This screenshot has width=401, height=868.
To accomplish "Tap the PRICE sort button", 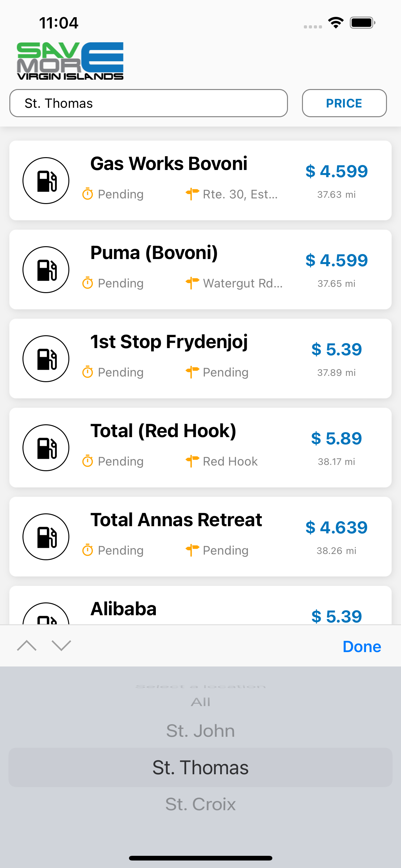I will tap(344, 103).
